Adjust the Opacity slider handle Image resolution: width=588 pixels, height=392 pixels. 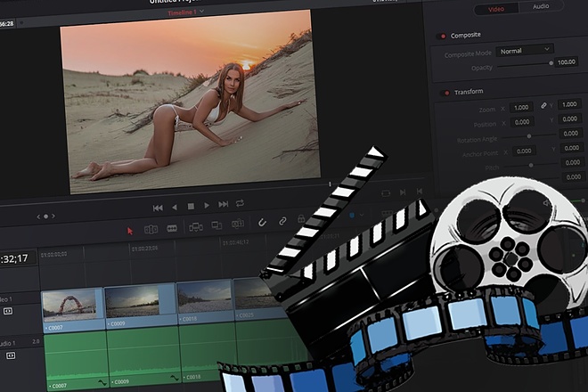tap(551, 63)
